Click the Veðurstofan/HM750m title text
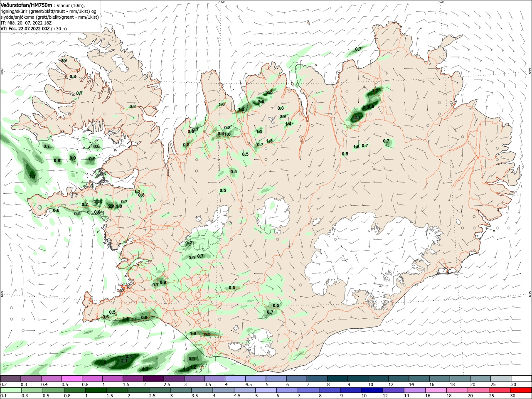The width and height of the screenshot is (532, 399). click(26, 5)
